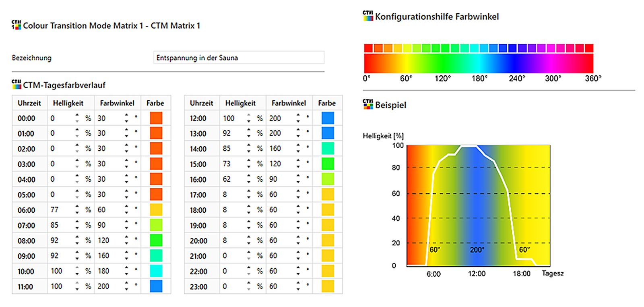Click the Uhrzeit column header in left table
This screenshot has height=307, width=644.
pos(29,103)
